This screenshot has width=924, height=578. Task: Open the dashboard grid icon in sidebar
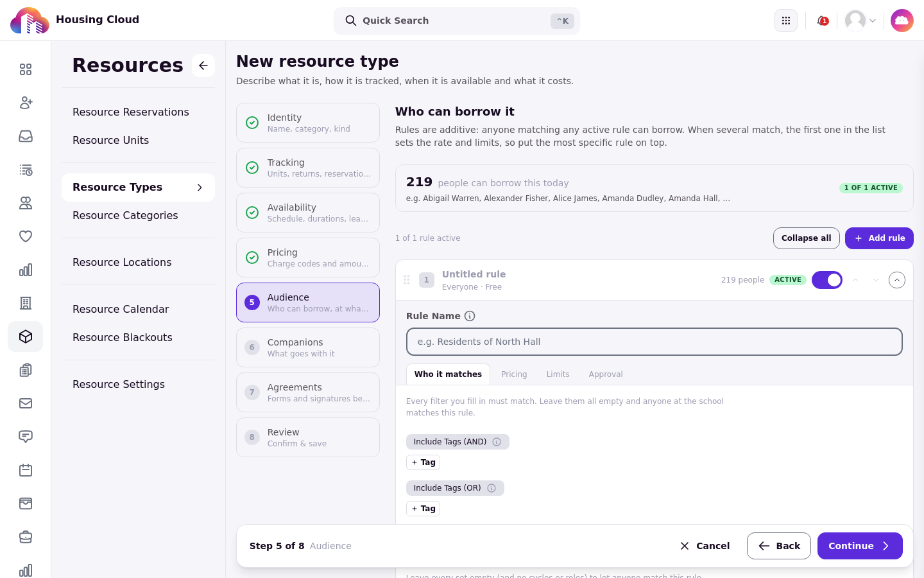26,69
